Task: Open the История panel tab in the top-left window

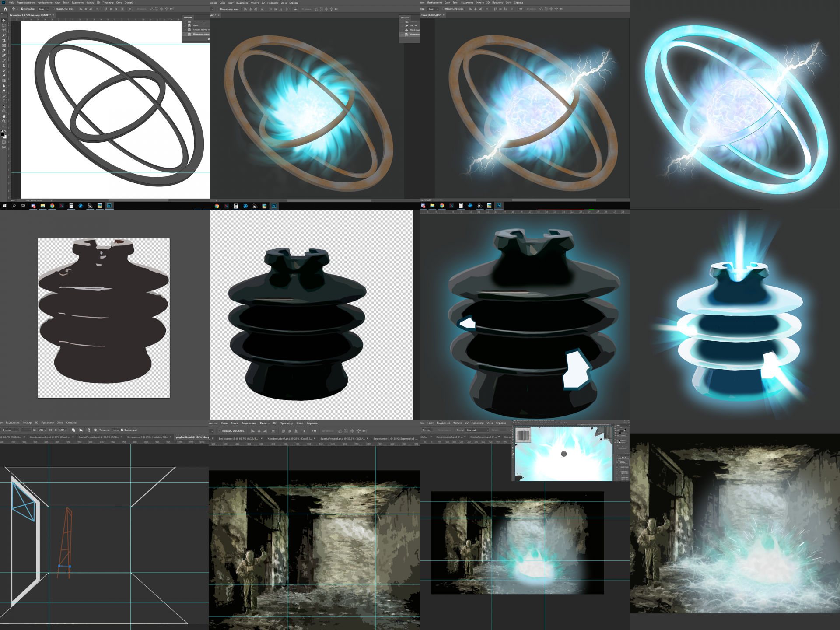Action: 188,17
